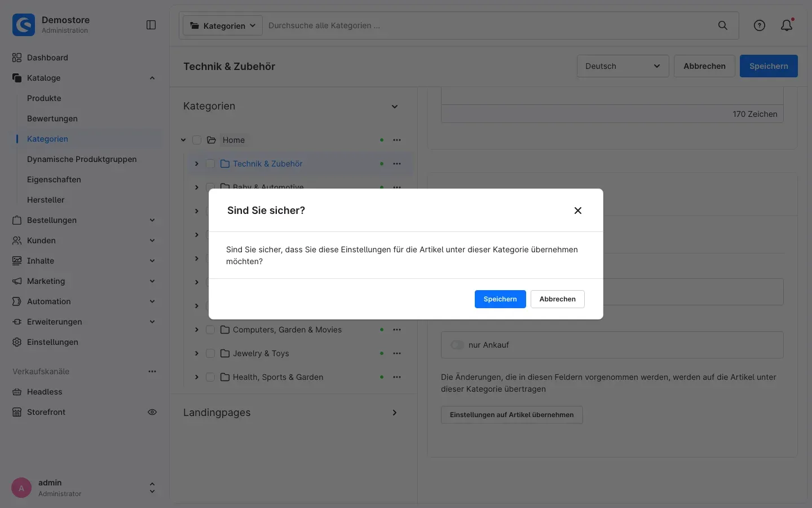Click the top-right blue Speichern button

[769, 66]
